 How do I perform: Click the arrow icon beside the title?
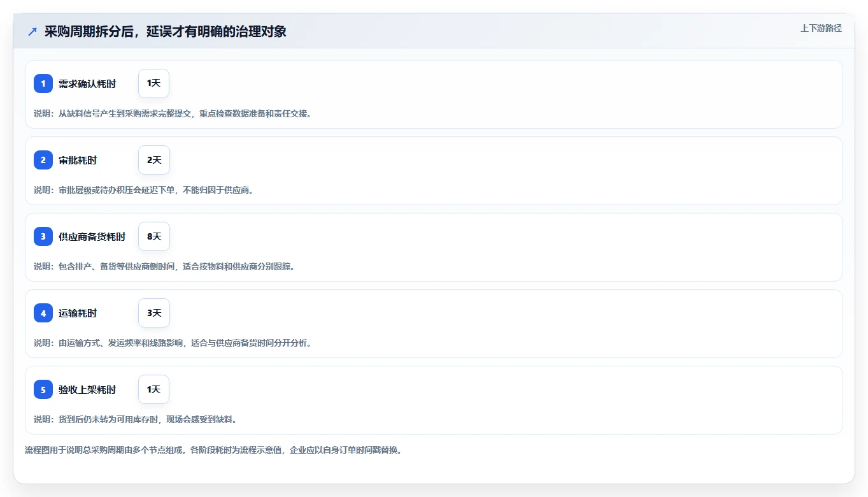32,31
